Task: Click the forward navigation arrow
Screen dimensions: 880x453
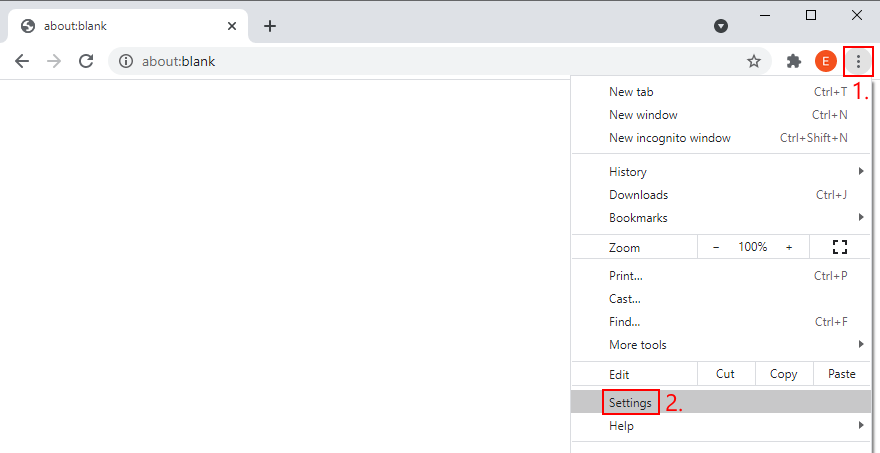Action: (54, 61)
